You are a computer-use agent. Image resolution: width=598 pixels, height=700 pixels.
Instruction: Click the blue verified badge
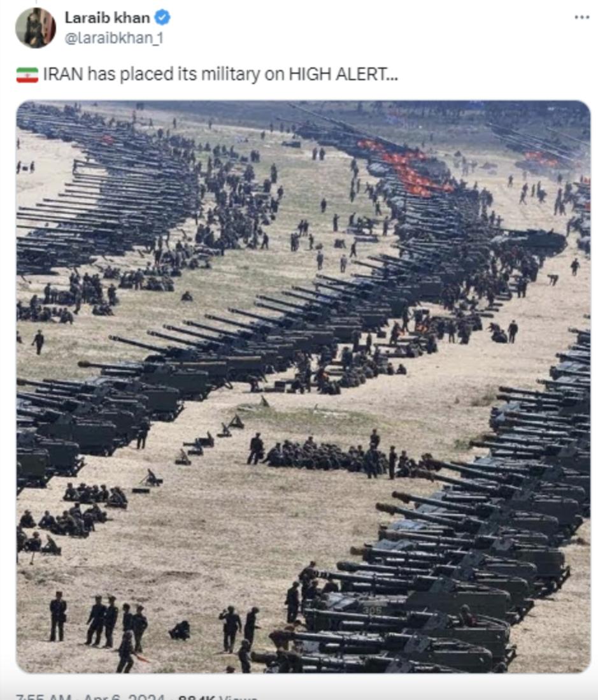point(162,18)
